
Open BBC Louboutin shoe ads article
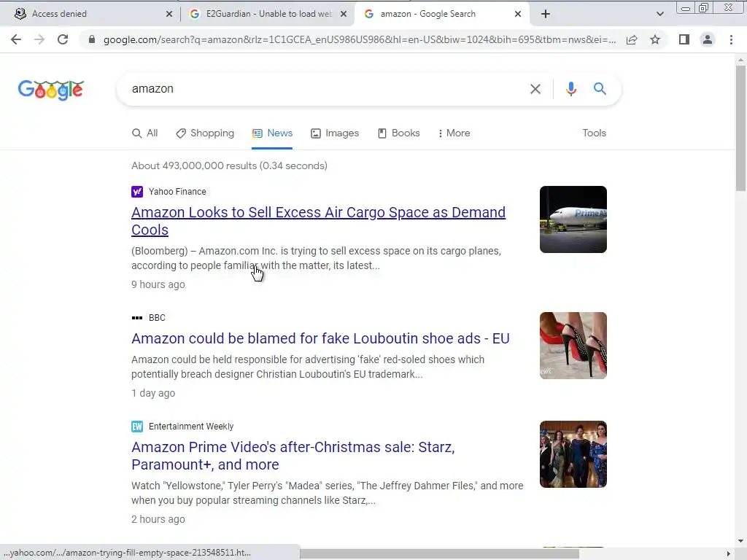[321, 338]
